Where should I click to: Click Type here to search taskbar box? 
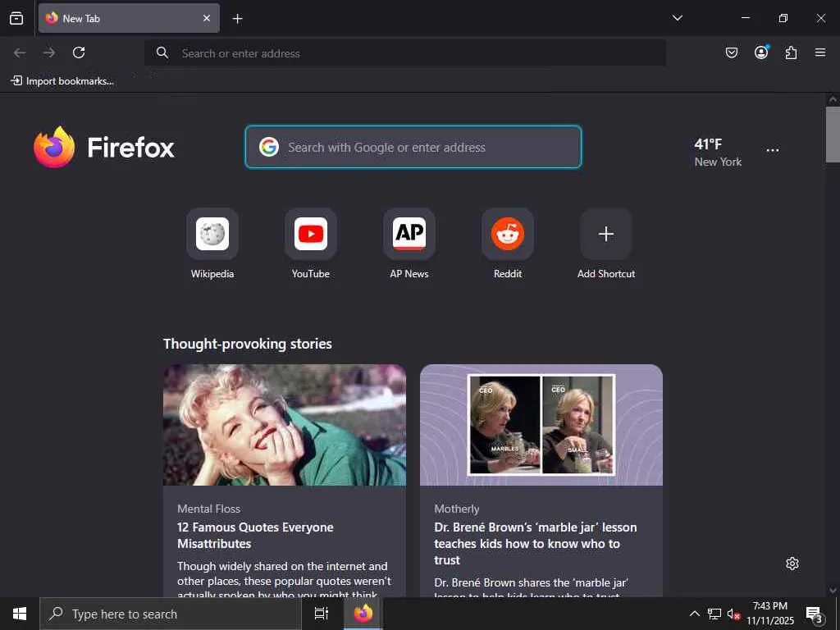(x=171, y=614)
